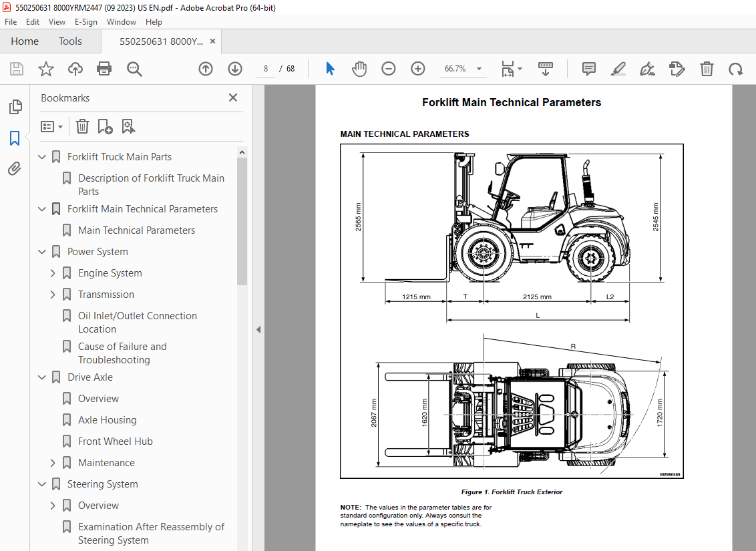Click the page number input field
Screen dimensions: 756x551
point(266,69)
